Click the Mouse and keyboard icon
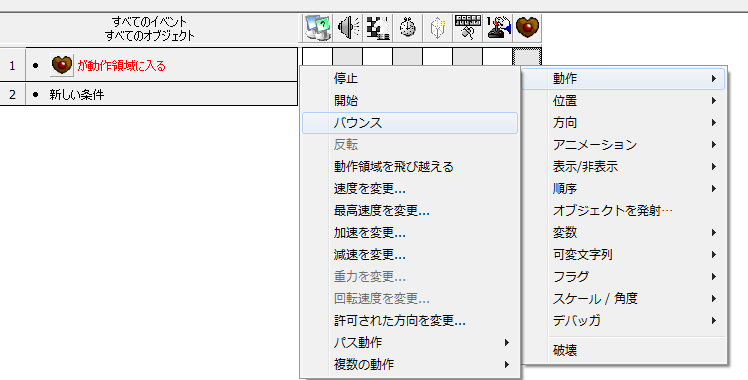This screenshot has height=380, width=748. click(468, 28)
